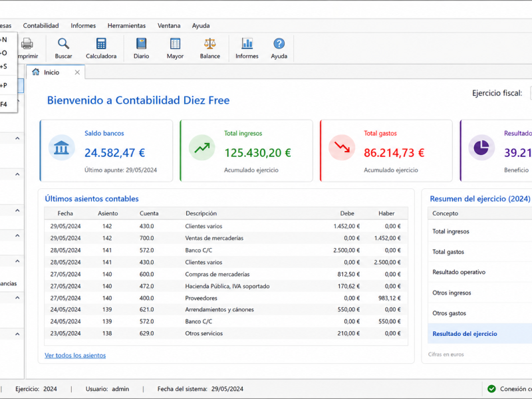Open the Informes menu in menu bar
Image resolution: width=532 pixels, height=399 pixels.
point(83,26)
